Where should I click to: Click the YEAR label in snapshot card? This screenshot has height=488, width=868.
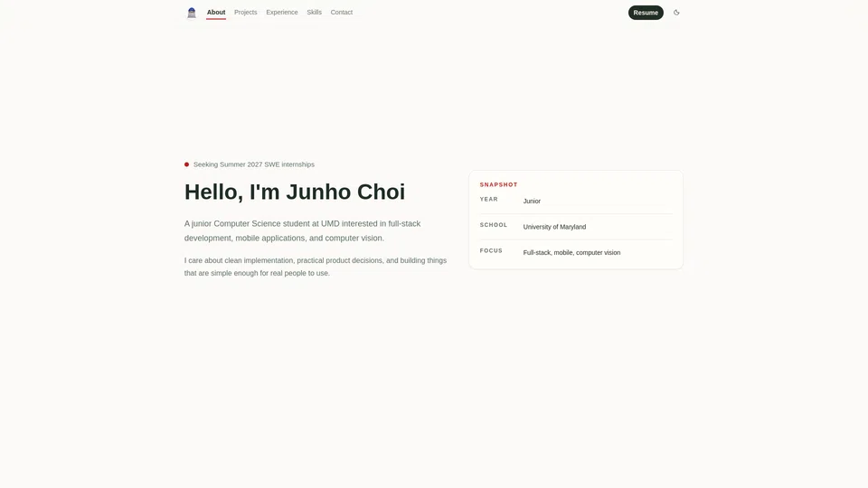click(x=489, y=199)
